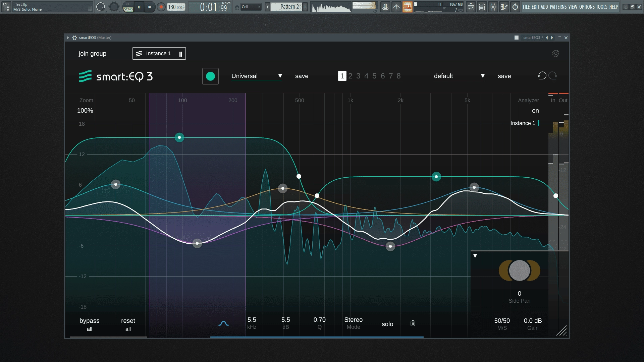
Task: Click the bell filter type icon
Action: [x=223, y=323]
